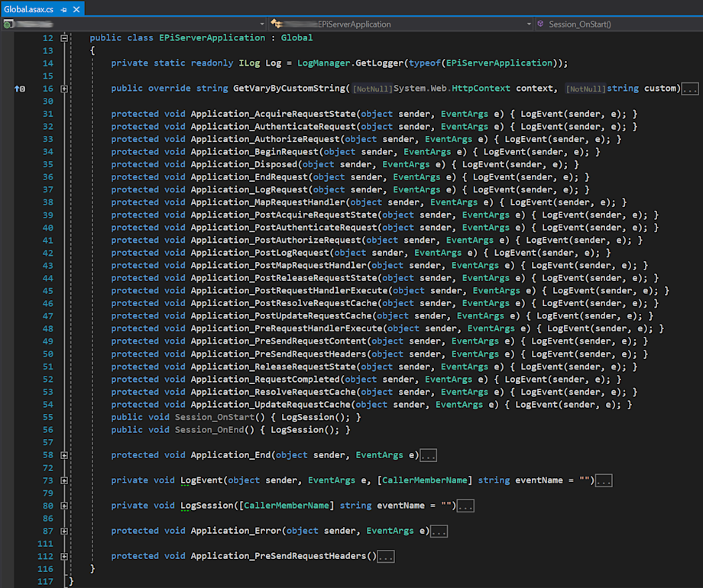Expand Application_PreSendRequestHeaders() at line 112
Image resolution: width=703 pixels, height=588 pixels.
coord(64,557)
